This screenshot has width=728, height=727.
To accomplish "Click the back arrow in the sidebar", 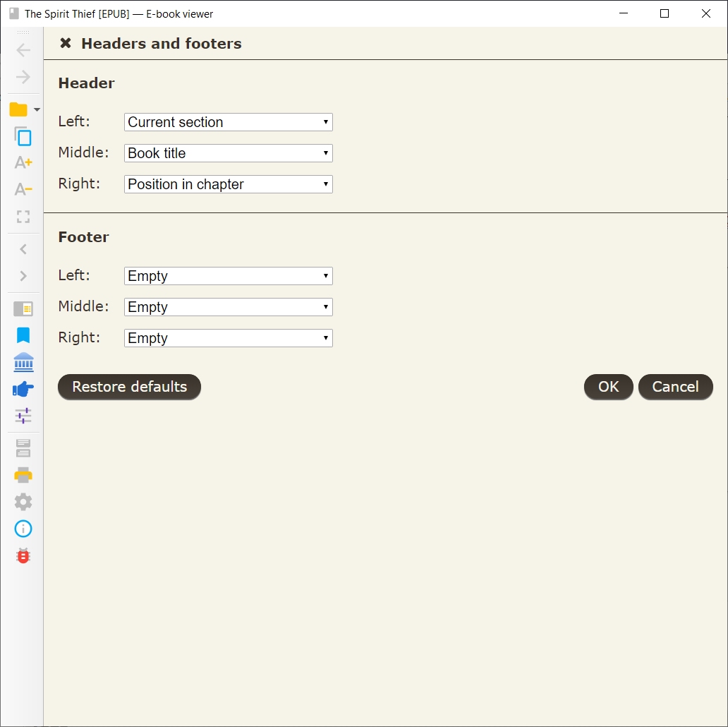I will [23, 50].
